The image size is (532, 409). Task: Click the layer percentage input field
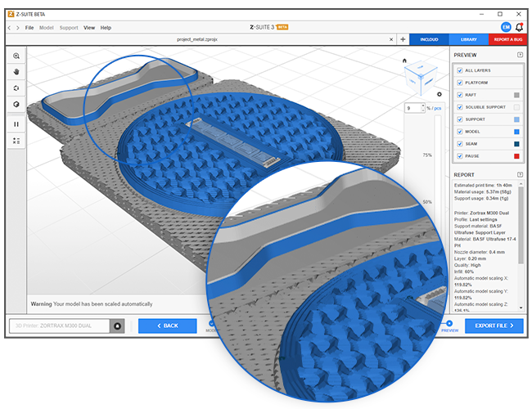(413, 108)
